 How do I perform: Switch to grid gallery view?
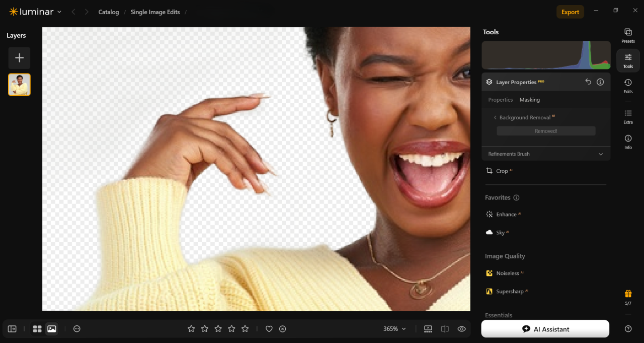(37, 329)
